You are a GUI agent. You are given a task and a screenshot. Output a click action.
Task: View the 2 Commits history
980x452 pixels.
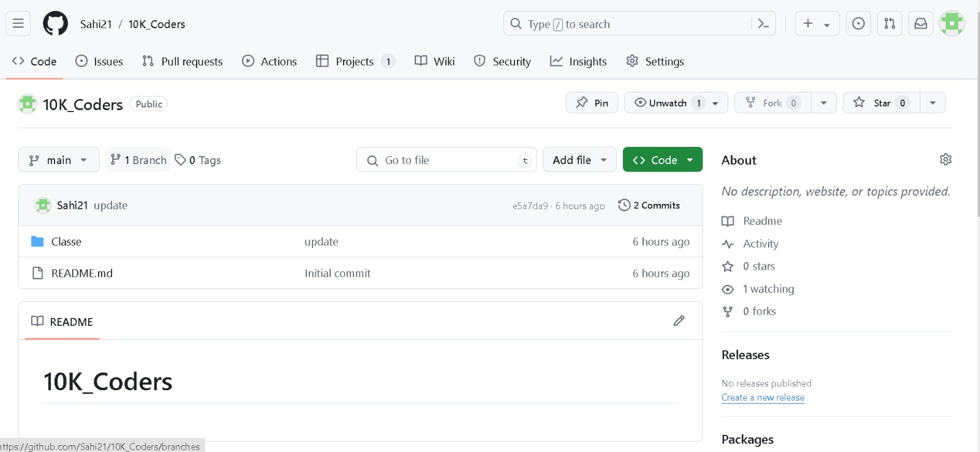pyautogui.click(x=649, y=205)
